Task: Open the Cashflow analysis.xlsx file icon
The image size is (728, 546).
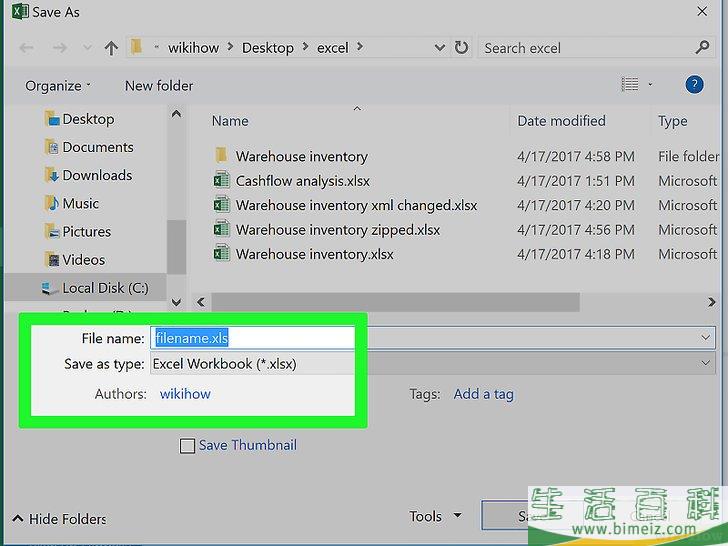Action: [x=222, y=181]
